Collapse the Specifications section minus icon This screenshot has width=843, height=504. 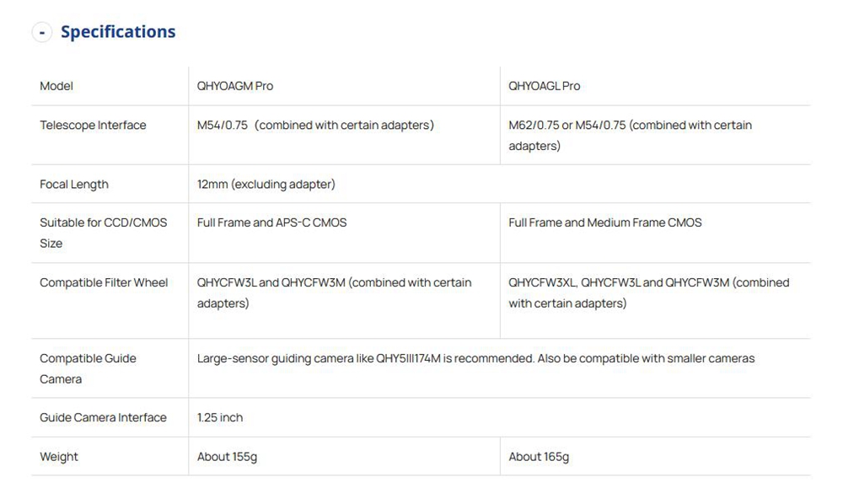[42, 32]
